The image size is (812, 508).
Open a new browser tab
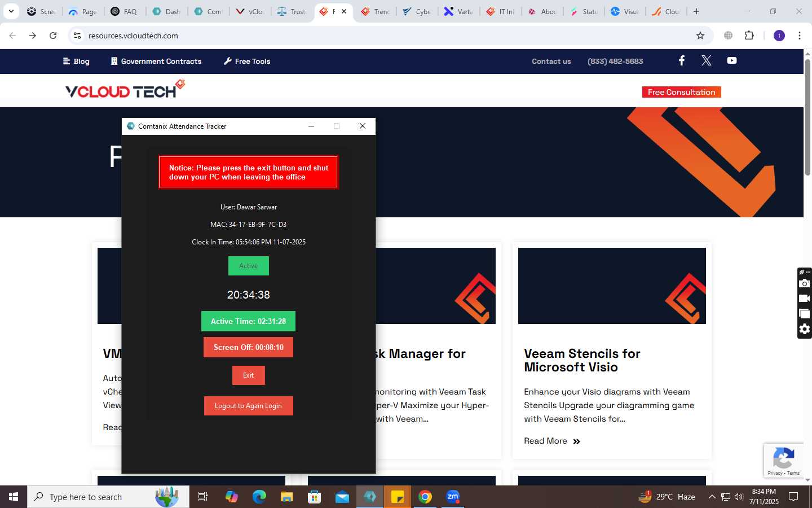(696, 11)
